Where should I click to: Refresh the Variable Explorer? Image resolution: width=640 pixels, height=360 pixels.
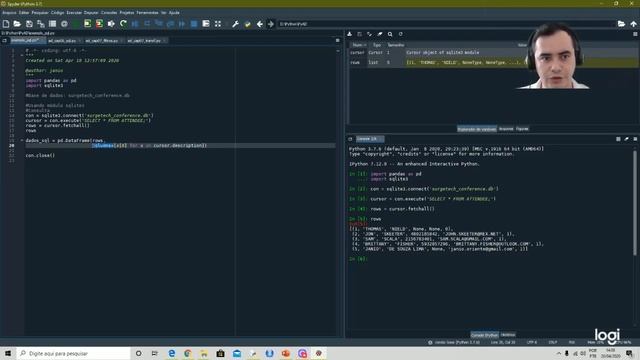[x=400, y=34]
